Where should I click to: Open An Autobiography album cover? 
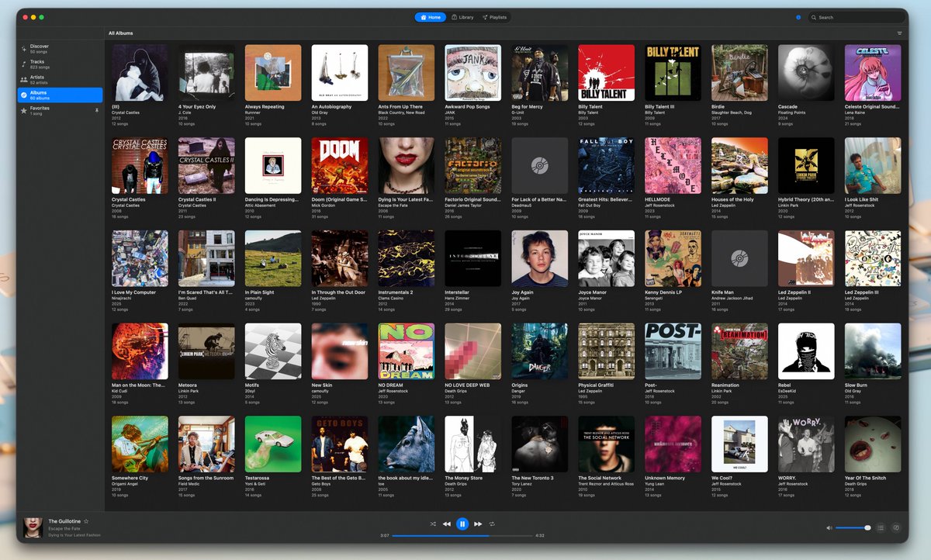tap(340, 72)
